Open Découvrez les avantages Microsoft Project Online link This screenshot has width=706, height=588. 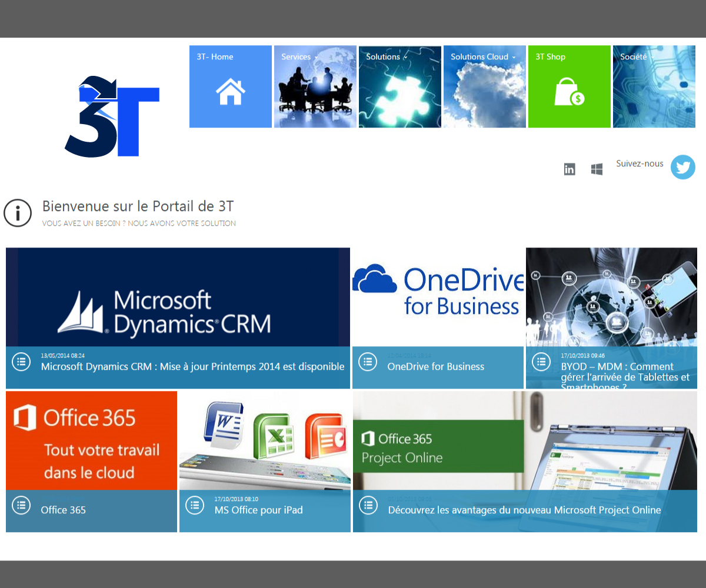click(x=524, y=510)
